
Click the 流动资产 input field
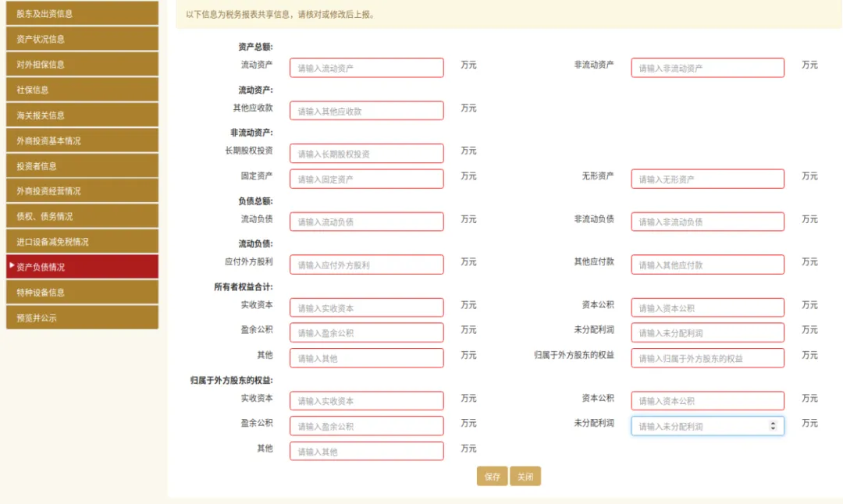[366, 67]
